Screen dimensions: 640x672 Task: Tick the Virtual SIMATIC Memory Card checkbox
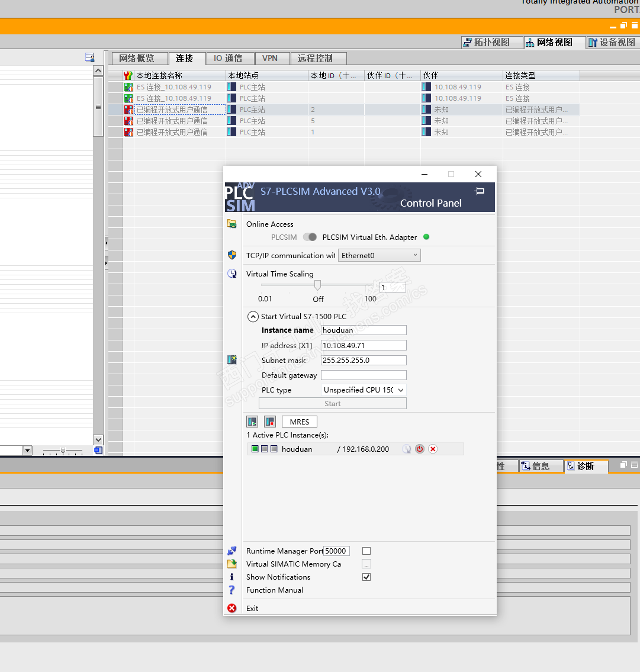click(x=366, y=564)
